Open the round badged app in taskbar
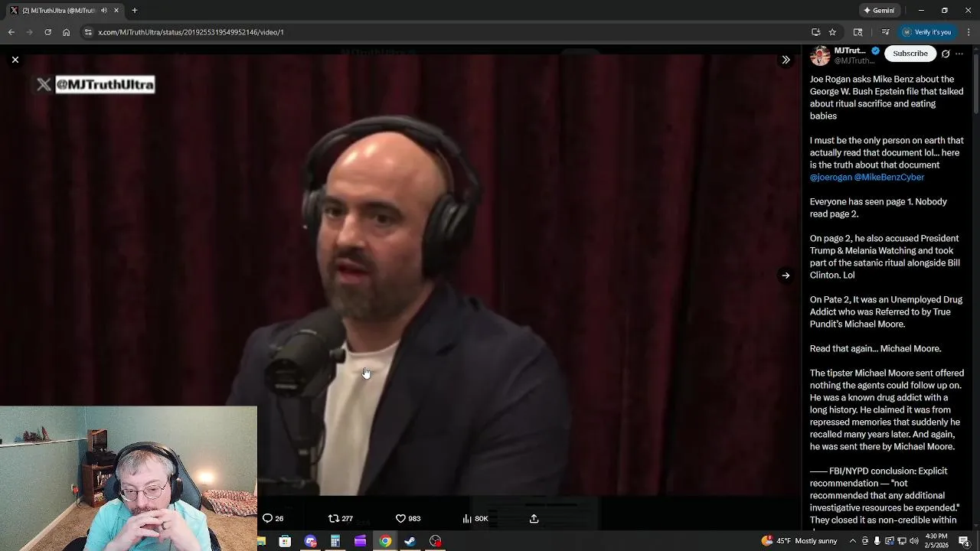Viewport: 980px width, 551px height. [x=311, y=541]
